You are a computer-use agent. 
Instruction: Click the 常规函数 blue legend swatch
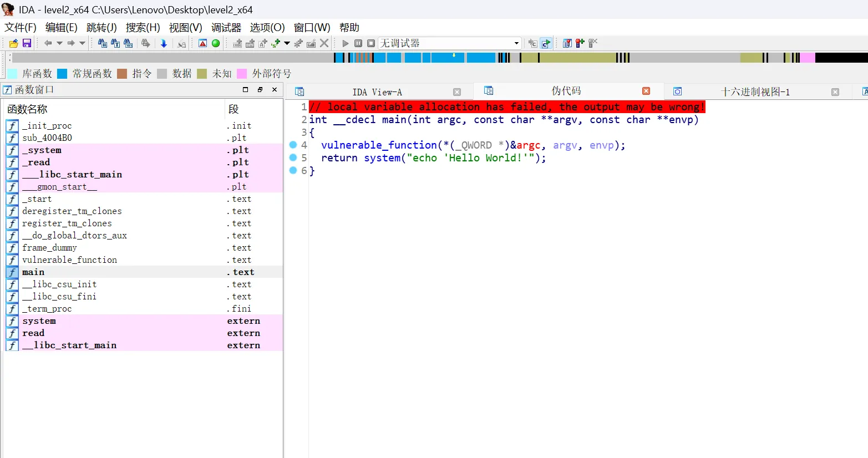pos(62,74)
